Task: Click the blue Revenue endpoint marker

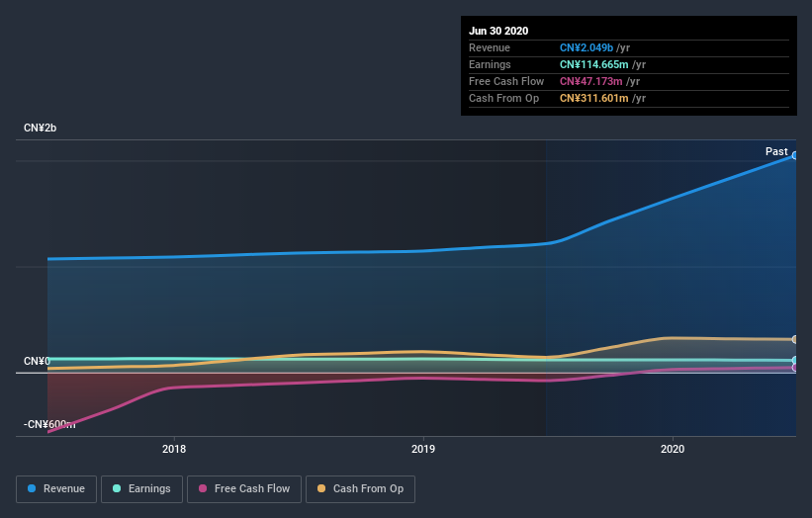Action: click(795, 155)
